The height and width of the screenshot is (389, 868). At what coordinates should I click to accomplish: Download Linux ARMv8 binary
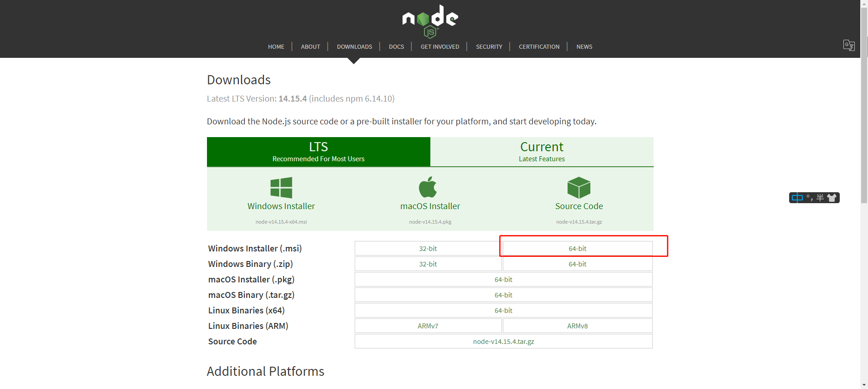click(578, 326)
